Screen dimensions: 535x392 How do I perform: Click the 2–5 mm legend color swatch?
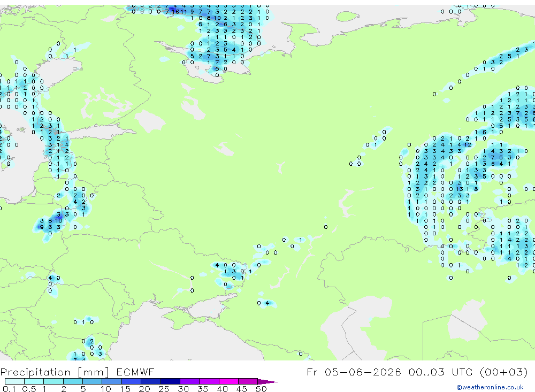tap(73, 381)
